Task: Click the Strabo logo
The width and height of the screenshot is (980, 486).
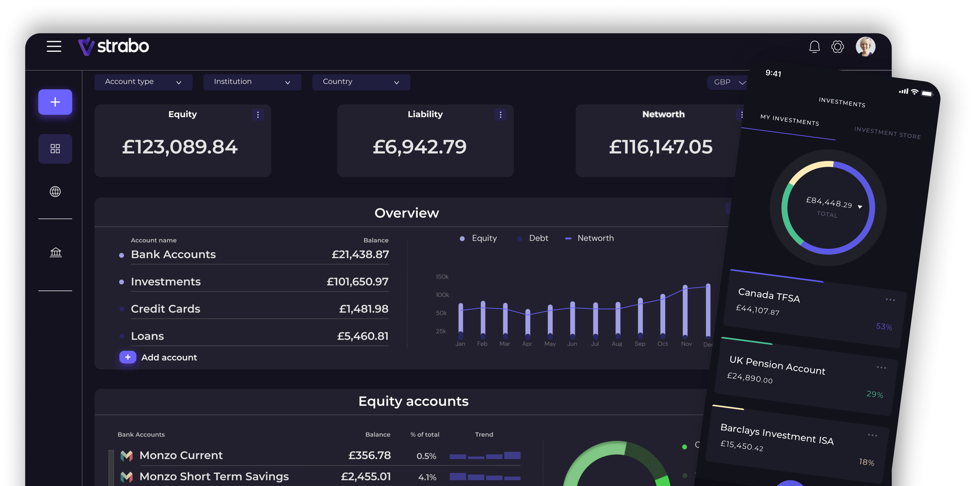Action: (113, 46)
